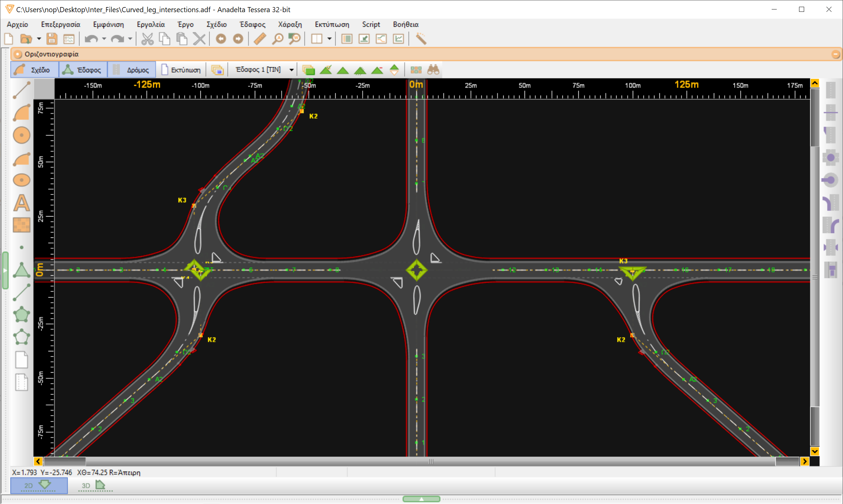Click the horizontal scrollbar right arrow

pyautogui.click(x=805, y=461)
